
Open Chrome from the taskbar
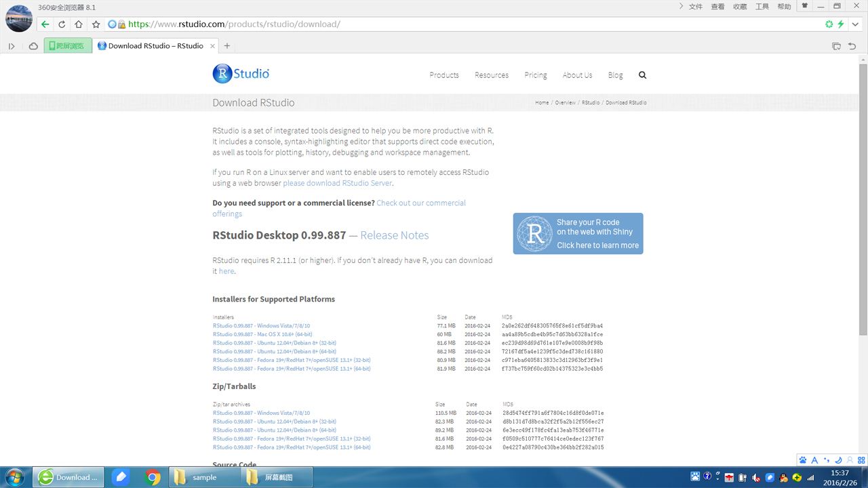153,477
